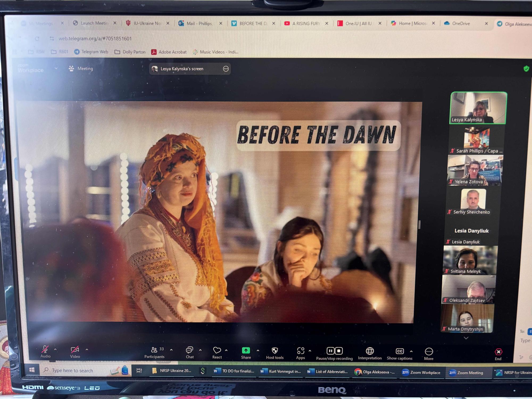This screenshot has height=399, width=532.
Task: Open options for Lesya Kalynska's screen
Action: [x=226, y=69]
